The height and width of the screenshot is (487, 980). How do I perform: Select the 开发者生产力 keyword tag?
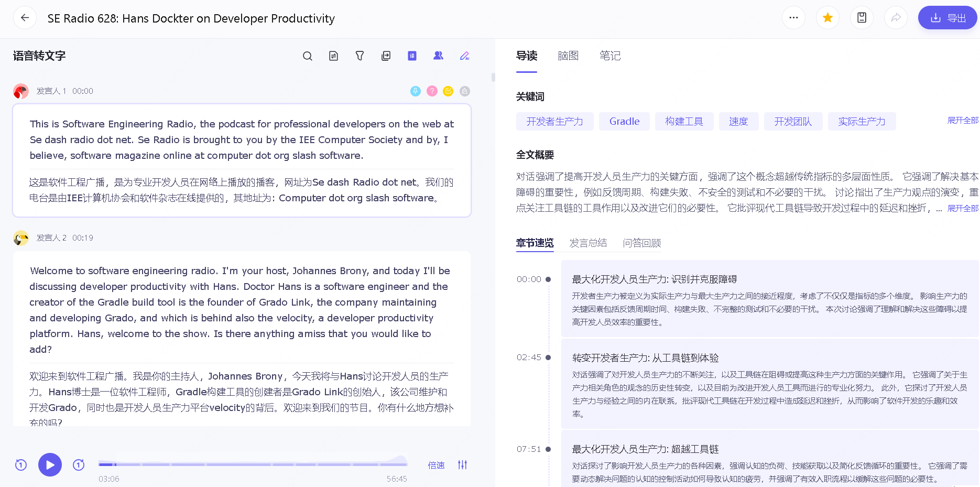(x=555, y=122)
